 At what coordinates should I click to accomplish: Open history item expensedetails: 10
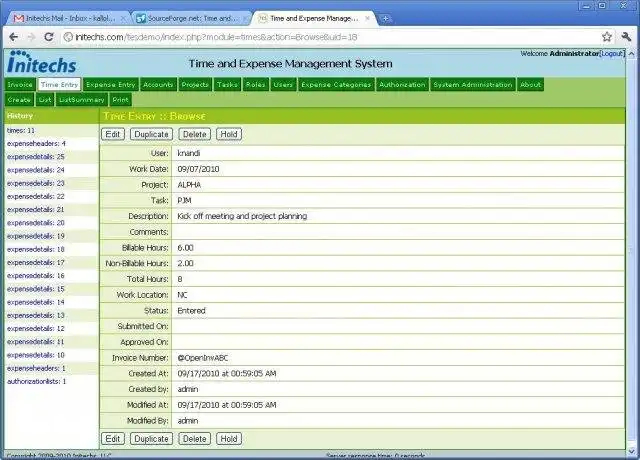click(x=36, y=355)
